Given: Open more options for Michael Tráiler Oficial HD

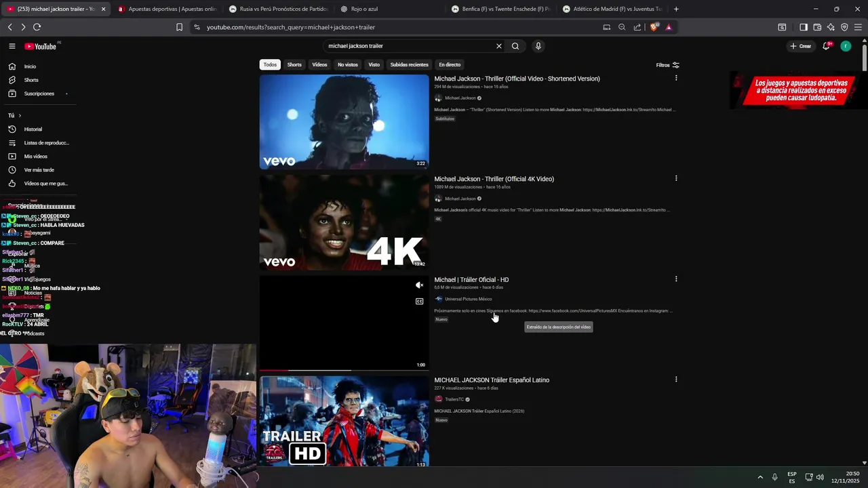Looking at the screenshot, I should (676, 279).
